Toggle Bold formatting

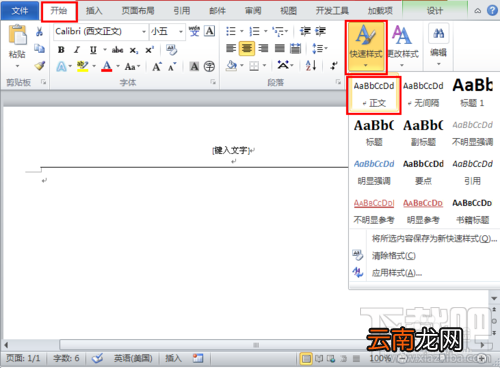click(61, 50)
